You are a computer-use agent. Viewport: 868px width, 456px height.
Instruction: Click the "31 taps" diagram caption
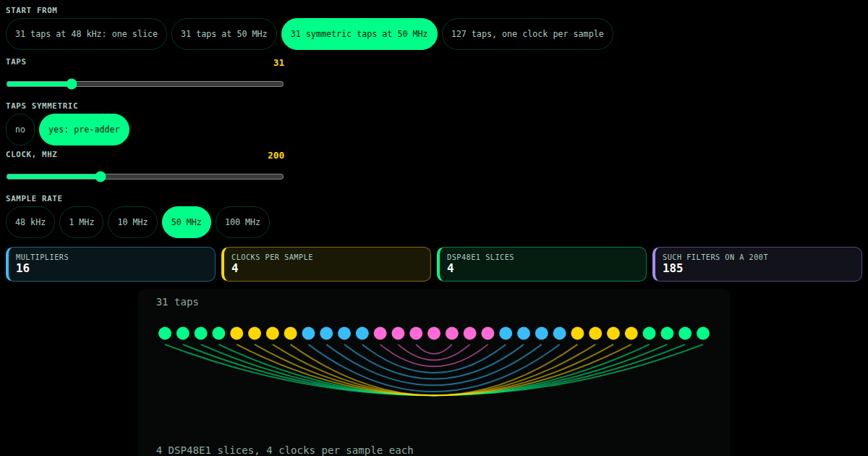pyautogui.click(x=177, y=302)
